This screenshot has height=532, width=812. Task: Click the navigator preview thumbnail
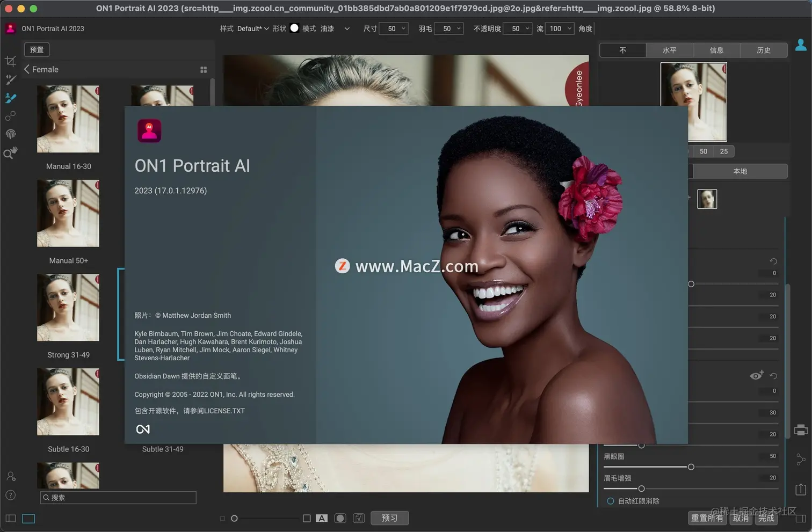pos(693,102)
